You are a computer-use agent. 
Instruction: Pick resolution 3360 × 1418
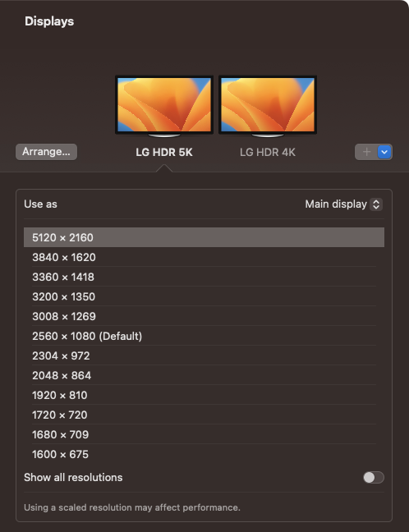[x=204, y=277]
